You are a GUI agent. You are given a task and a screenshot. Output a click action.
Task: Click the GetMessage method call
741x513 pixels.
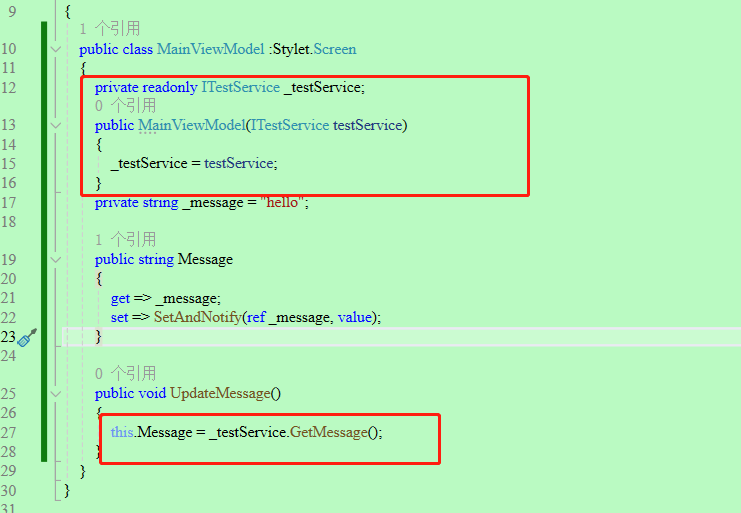(x=328, y=432)
